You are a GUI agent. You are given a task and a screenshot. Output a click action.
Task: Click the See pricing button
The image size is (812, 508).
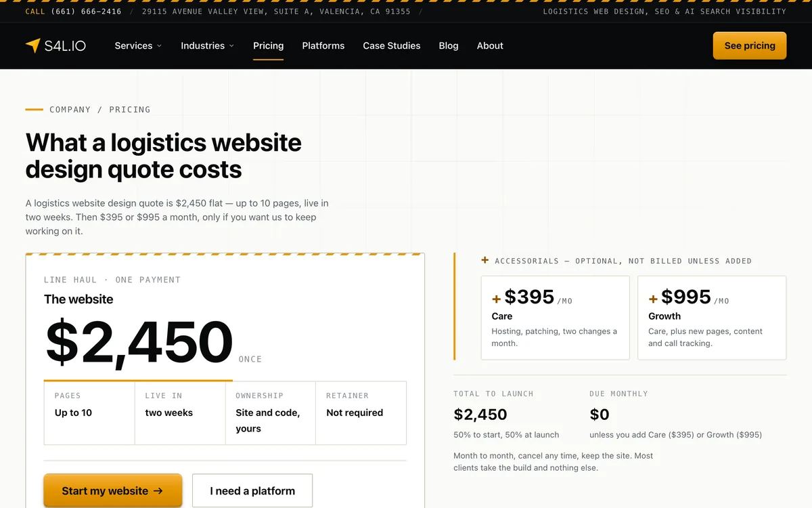click(x=750, y=45)
